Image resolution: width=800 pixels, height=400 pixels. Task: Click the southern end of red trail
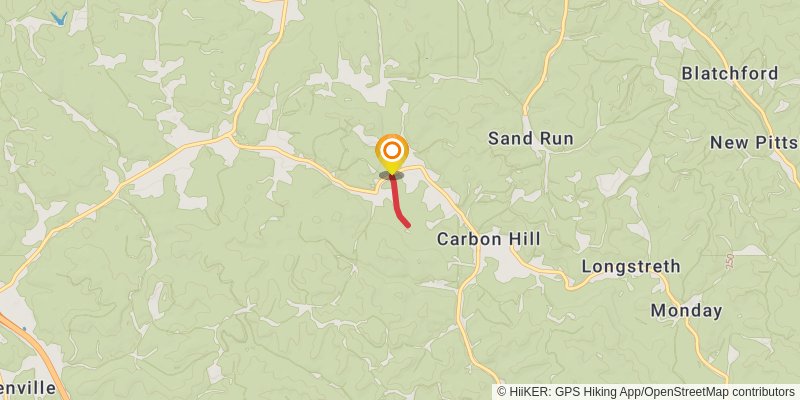(x=408, y=225)
